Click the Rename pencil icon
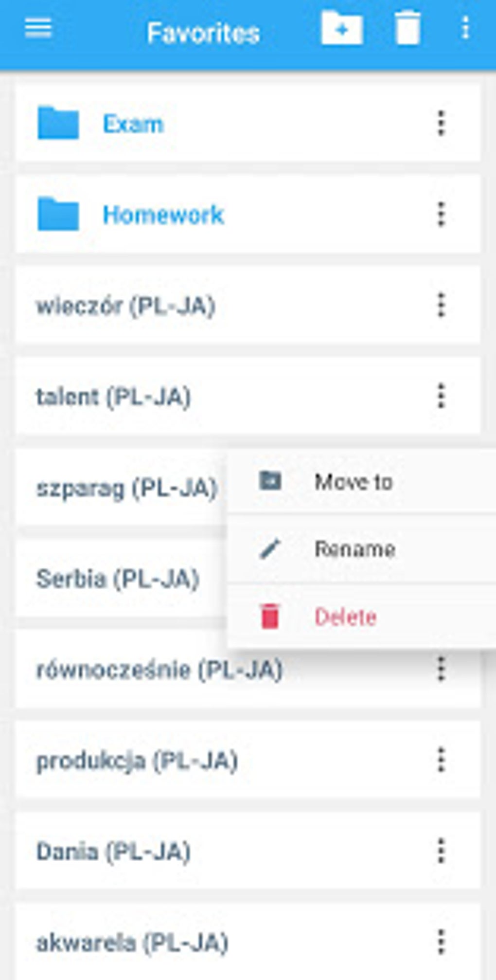Viewport: 496px width, 980px height. 270,549
